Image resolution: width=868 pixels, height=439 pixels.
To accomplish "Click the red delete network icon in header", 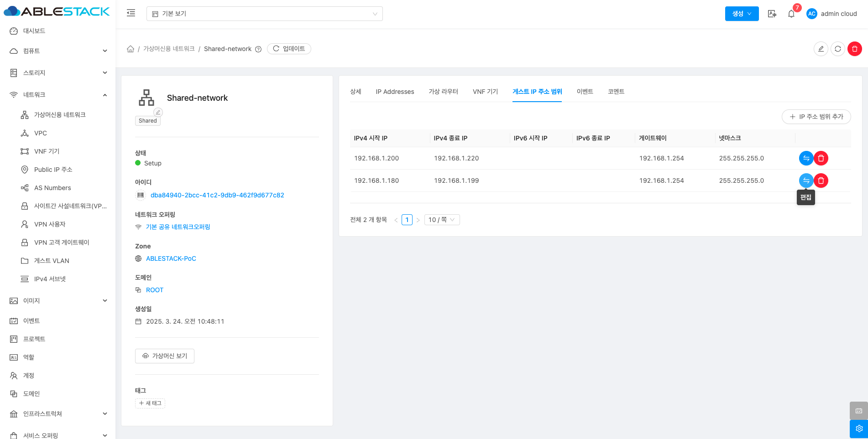I will 854,49.
